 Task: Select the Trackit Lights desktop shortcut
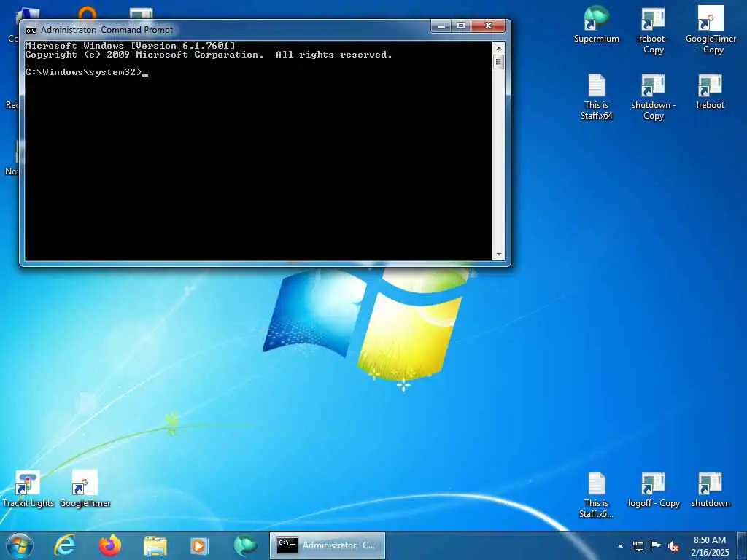click(x=28, y=489)
